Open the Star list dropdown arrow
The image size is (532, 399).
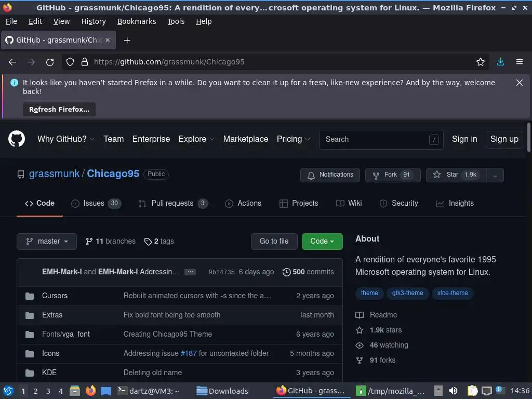point(495,175)
